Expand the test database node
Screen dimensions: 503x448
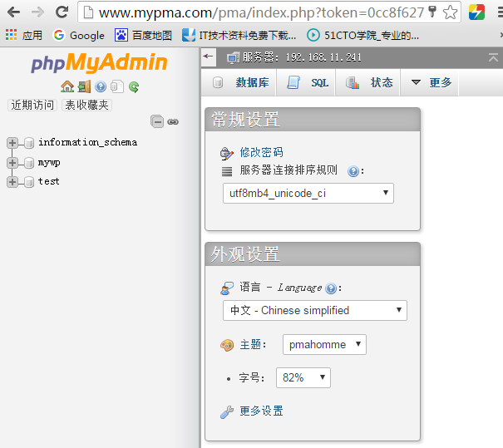[12, 182]
